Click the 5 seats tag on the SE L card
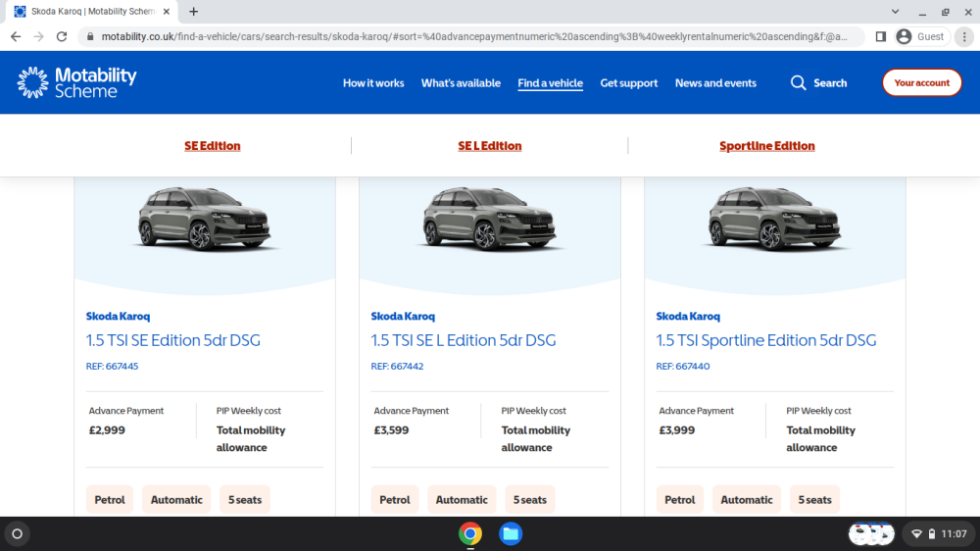 click(x=530, y=500)
